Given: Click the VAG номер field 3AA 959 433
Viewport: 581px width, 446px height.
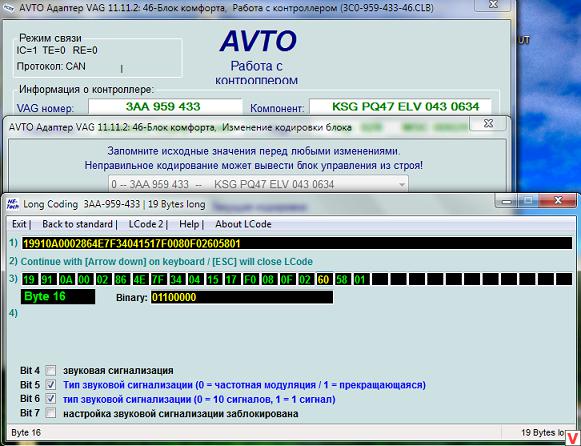Looking at the screenshot, I should pos(165,107).
